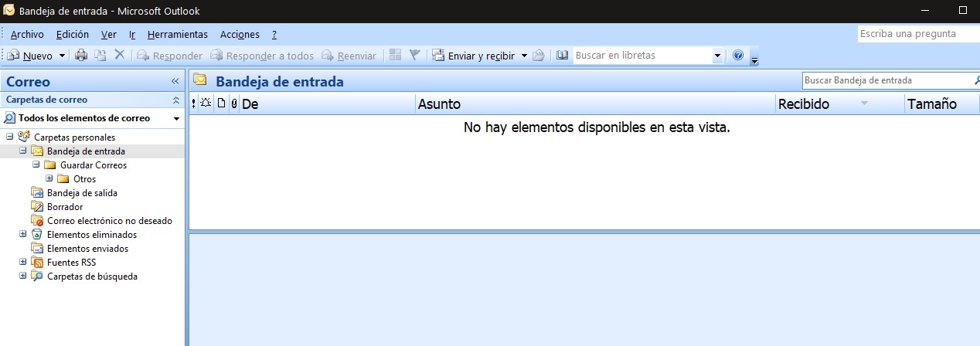Click the Bandeja de entrada header folder icon
This screenshot has width=980, height=346.
[x=200, y=80]
